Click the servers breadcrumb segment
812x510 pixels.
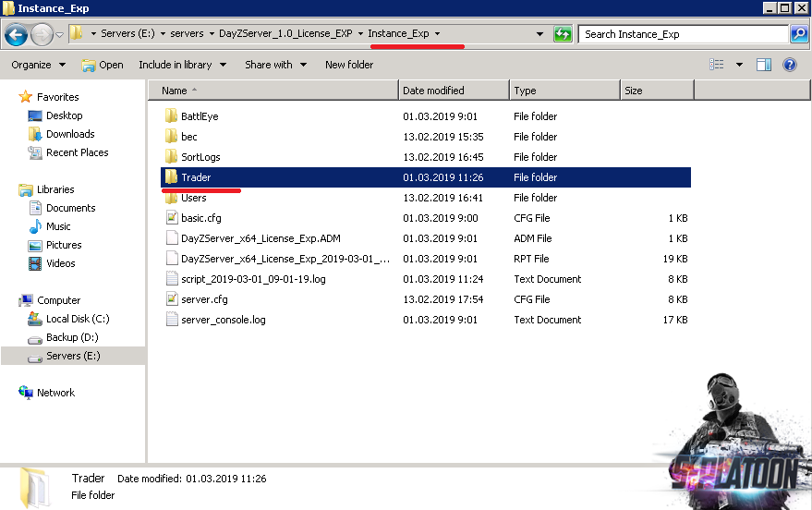187,33
